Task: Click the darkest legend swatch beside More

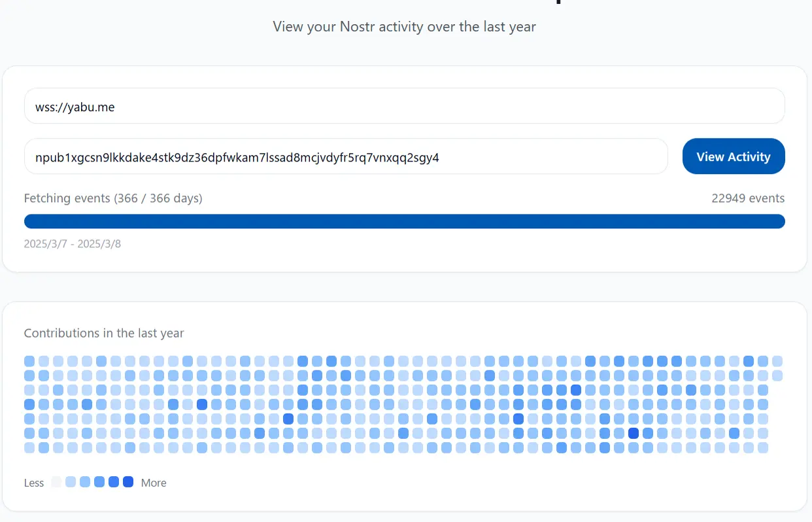Action: coord(128,482)
